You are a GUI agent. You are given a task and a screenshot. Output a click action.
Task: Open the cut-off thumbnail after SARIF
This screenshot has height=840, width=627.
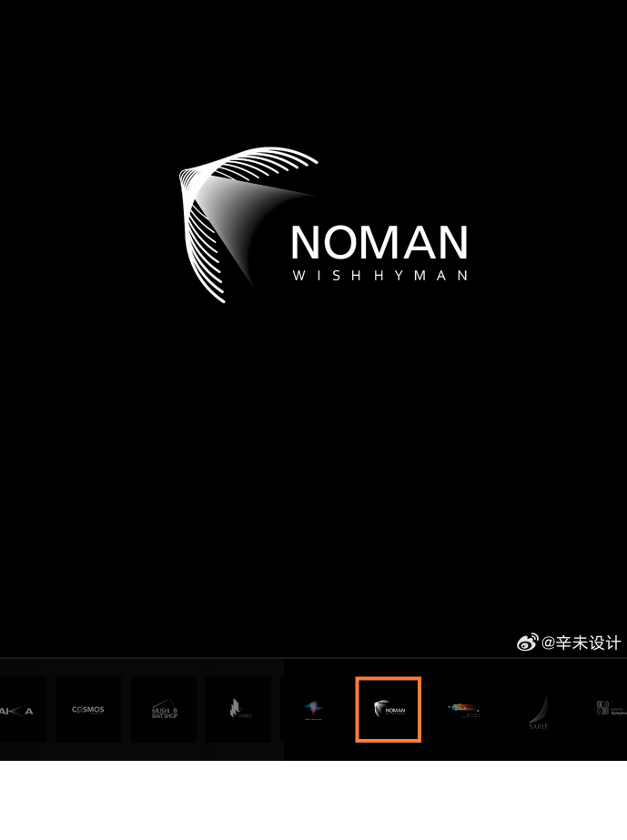(604, 709)
